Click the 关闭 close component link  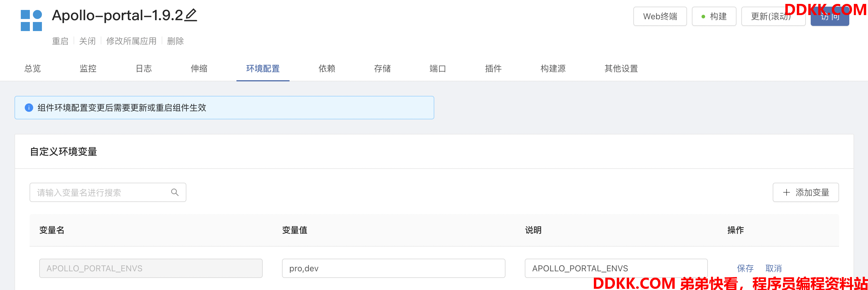[x=87, y=41]
